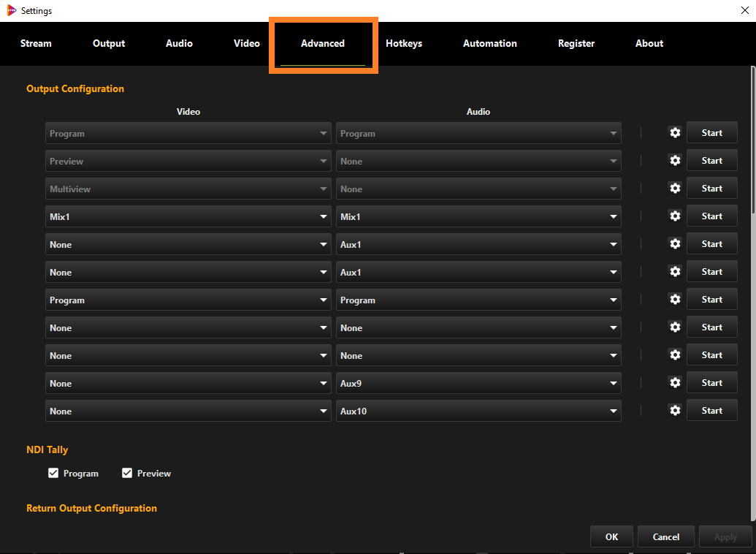Select the Advanced tab
756x554 pixels.
point(323,43)
